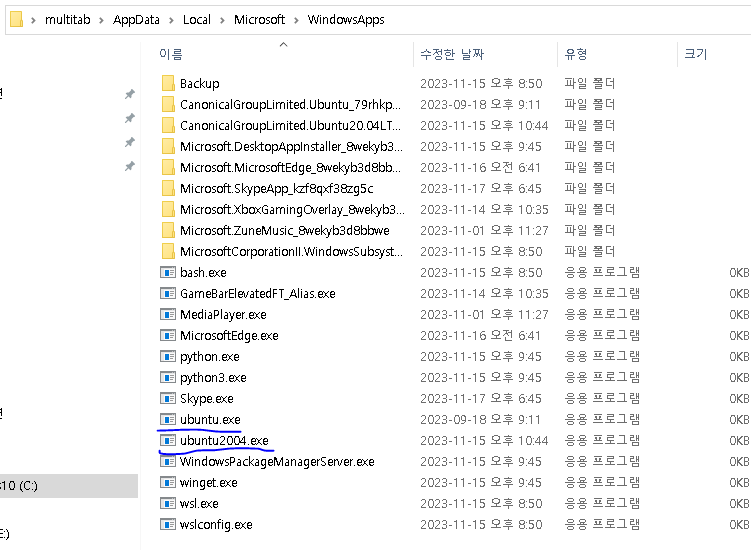The height and width of the screenshot is (550, 751).
Task: Sort by the 유형 column header
Action: coord(617,54)
